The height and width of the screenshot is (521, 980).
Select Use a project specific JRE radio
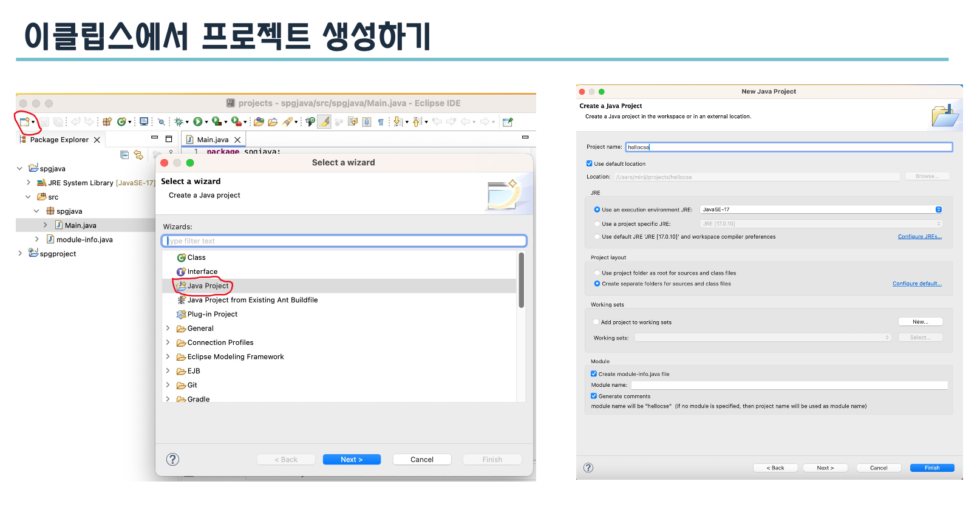tap(597, 224)
